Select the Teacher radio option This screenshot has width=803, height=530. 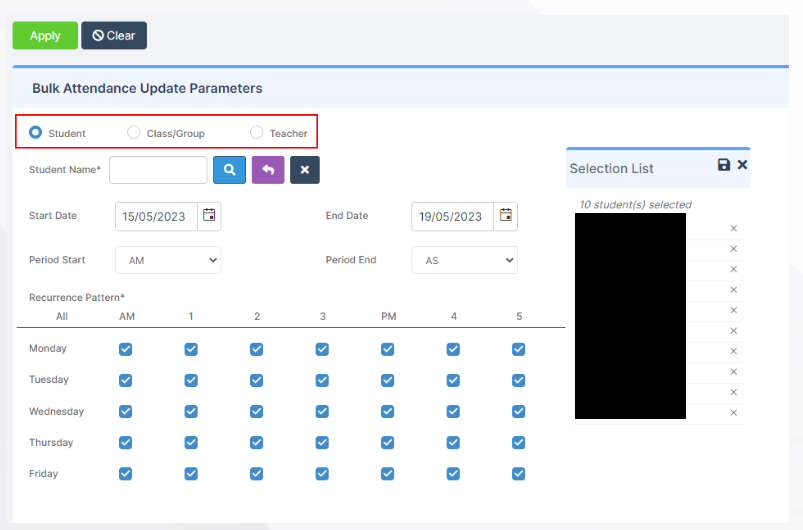257,132
